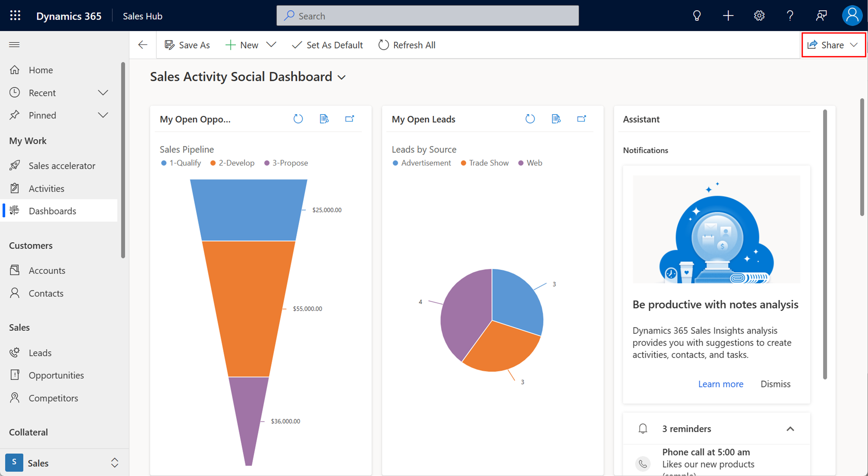Click the phone call icon in reminders
868x476 pixels.
coord(643,464)
